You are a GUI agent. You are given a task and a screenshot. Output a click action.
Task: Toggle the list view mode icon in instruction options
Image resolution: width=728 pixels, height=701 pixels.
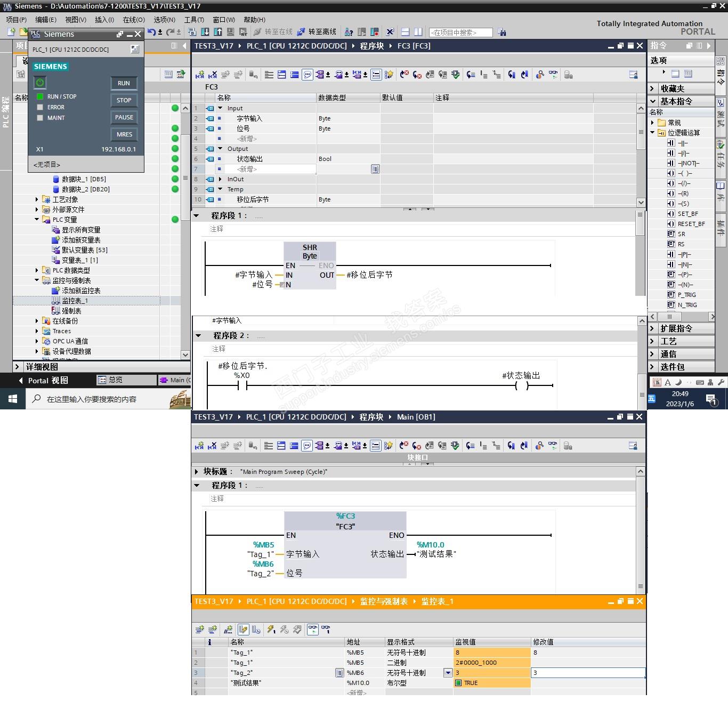tap(688, 74)
